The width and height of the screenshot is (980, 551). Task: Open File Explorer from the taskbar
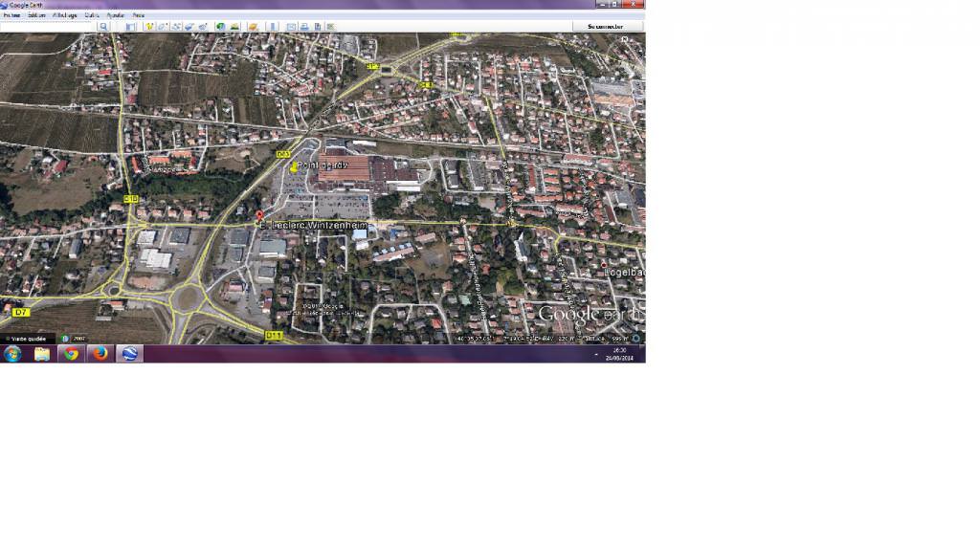point(42,354)
